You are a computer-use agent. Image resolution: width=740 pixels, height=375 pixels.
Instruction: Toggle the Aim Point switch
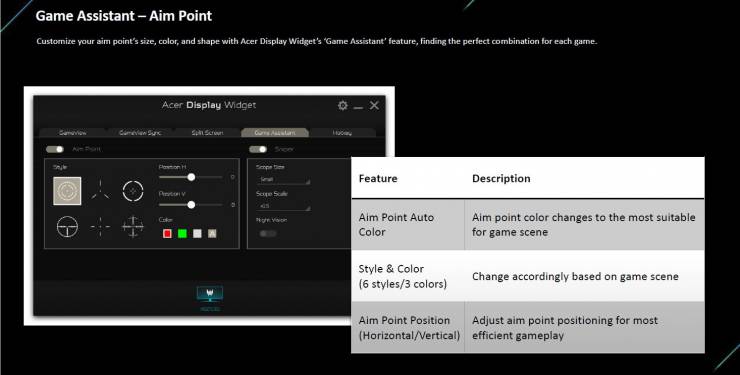click(55, 149)
